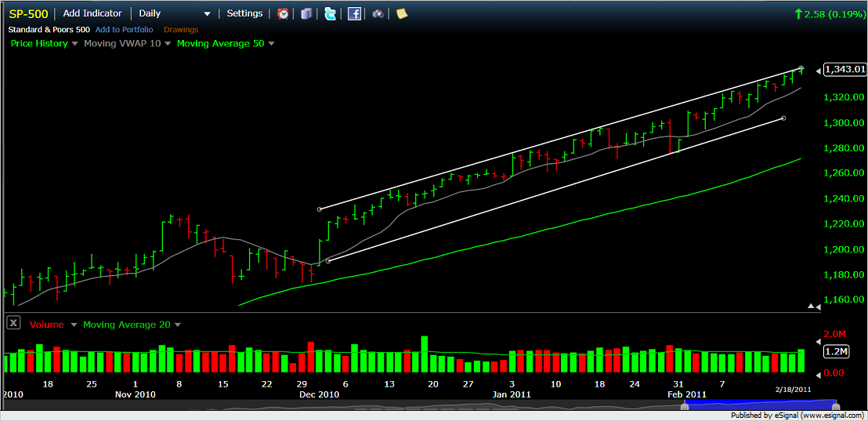Click the Jan 2011 time axis label

click(512, 394)
